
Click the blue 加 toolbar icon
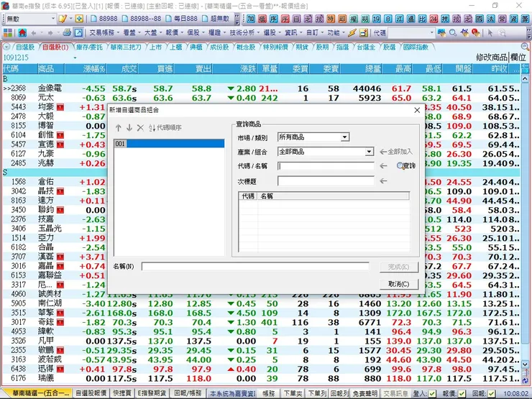point(251,19)
